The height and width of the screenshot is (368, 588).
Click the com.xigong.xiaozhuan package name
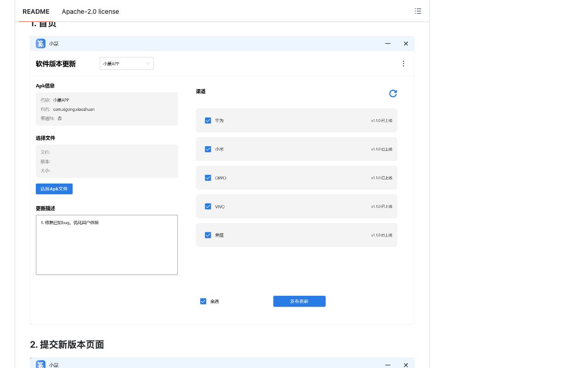(x=73, y=109)
